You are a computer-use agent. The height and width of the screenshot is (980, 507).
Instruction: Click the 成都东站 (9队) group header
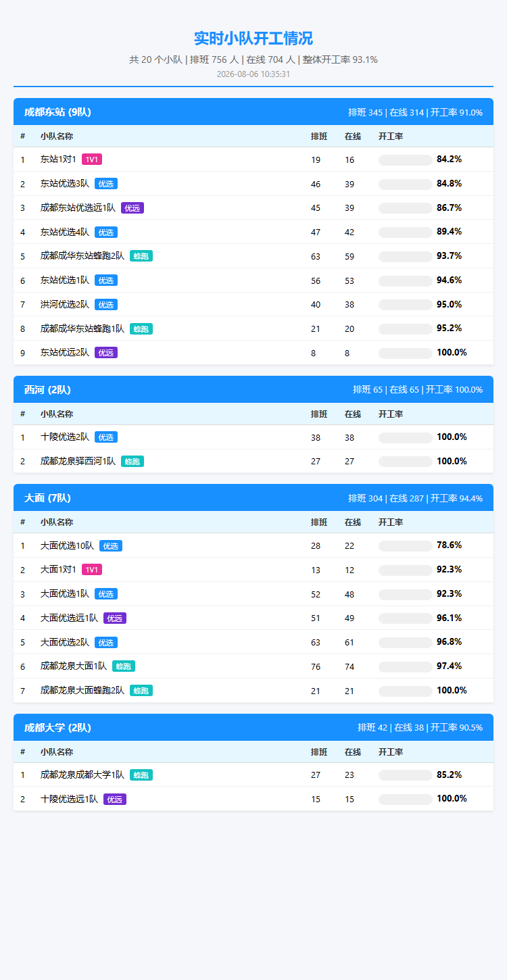(254, 112)
